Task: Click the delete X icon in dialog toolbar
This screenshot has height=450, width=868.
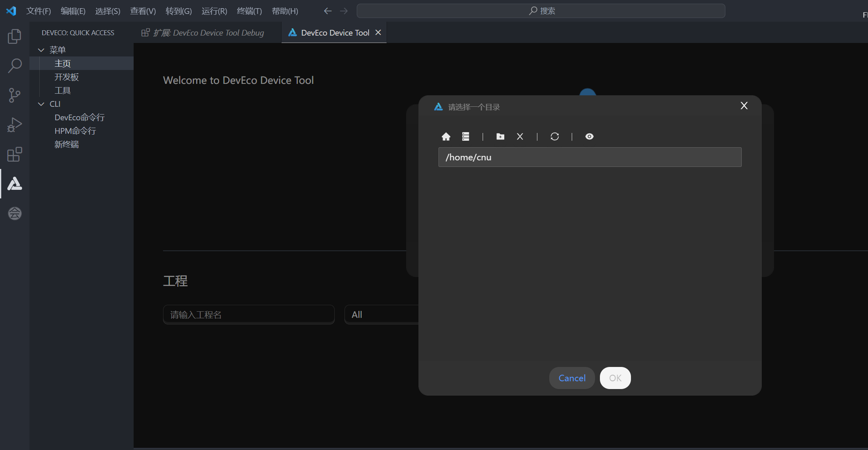Action: (x=520, y=137)
